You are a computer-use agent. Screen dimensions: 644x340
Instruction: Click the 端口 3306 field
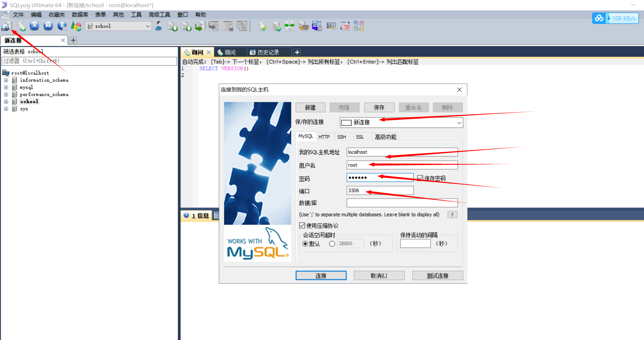coord(380,190)
